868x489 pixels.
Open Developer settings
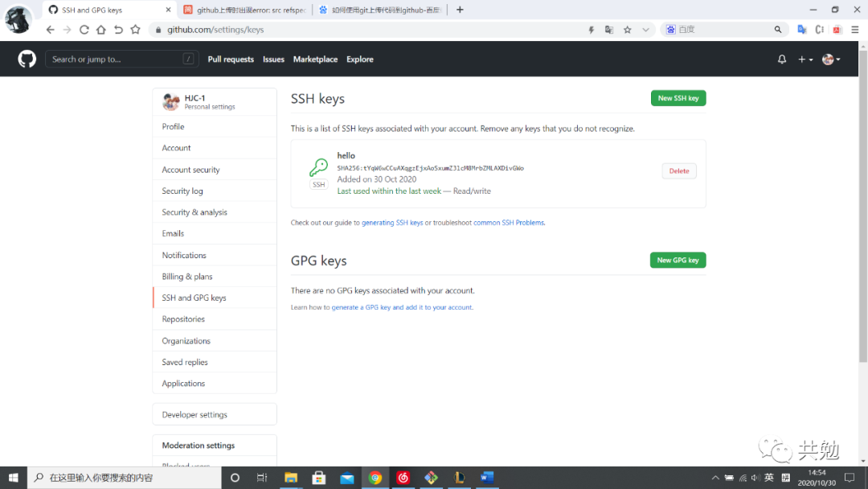click(x=215, y=414)
